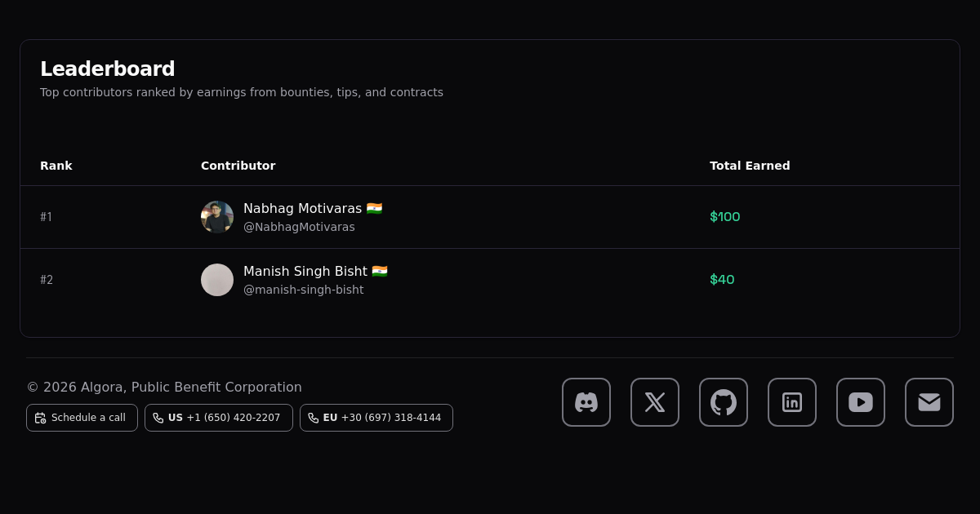
Task: Open the YouTube icon link
Action: pos(861,402)
